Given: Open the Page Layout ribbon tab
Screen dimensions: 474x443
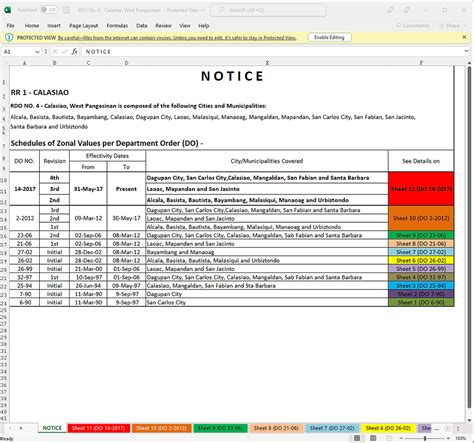Looking at the screenshot, I should click(84, 26).
